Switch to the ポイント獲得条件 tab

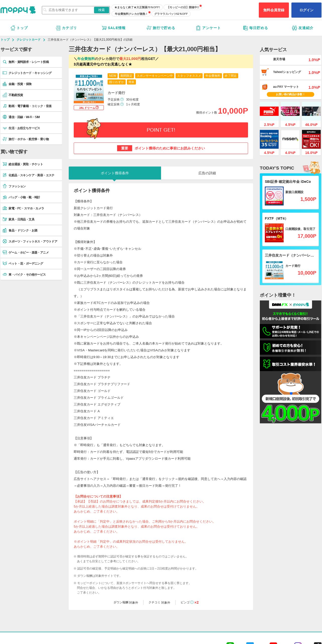point(115,173)
